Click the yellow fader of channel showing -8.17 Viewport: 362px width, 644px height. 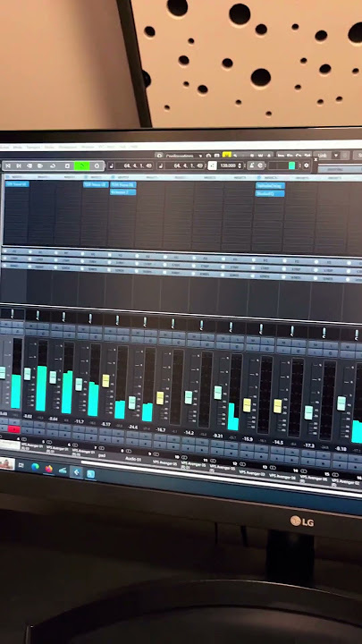[105, 381]
